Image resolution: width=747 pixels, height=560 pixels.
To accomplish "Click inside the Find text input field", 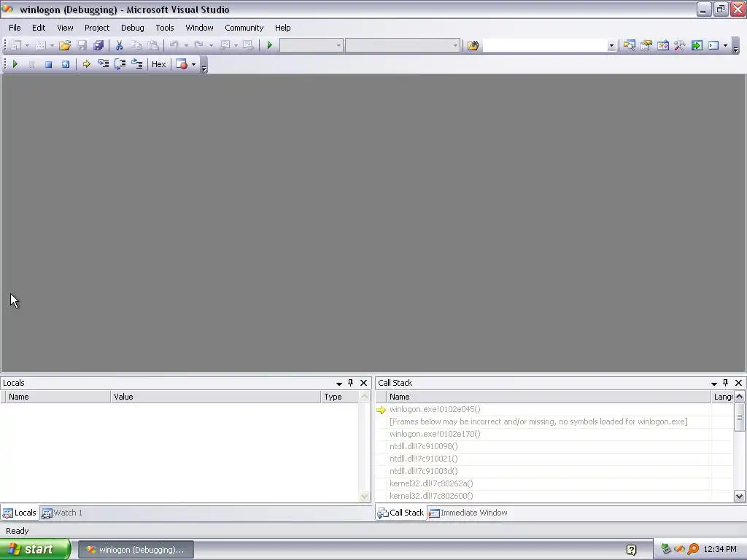I will 545,46.
